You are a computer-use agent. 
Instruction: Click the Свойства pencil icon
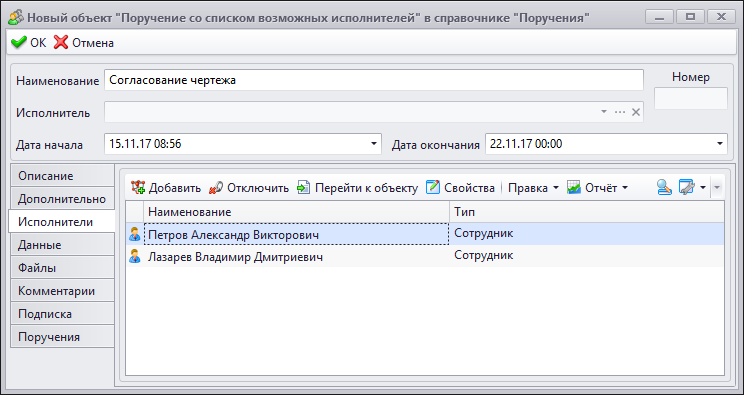pyautogui.click(x=433, y=188)
